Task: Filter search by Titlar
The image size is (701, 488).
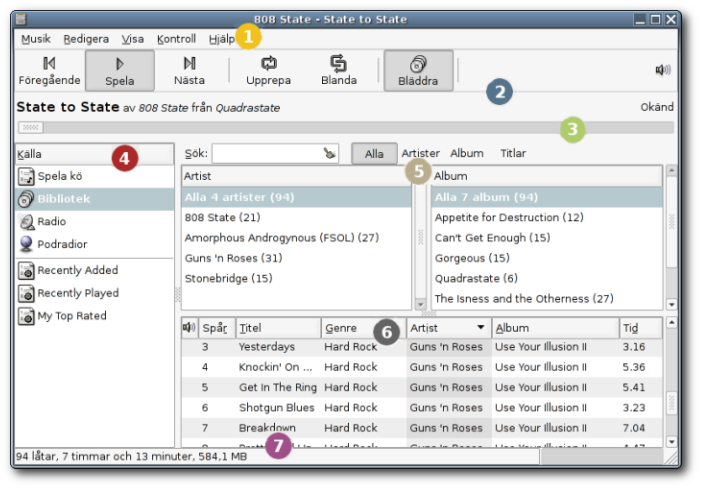Action: pos(513,154)
